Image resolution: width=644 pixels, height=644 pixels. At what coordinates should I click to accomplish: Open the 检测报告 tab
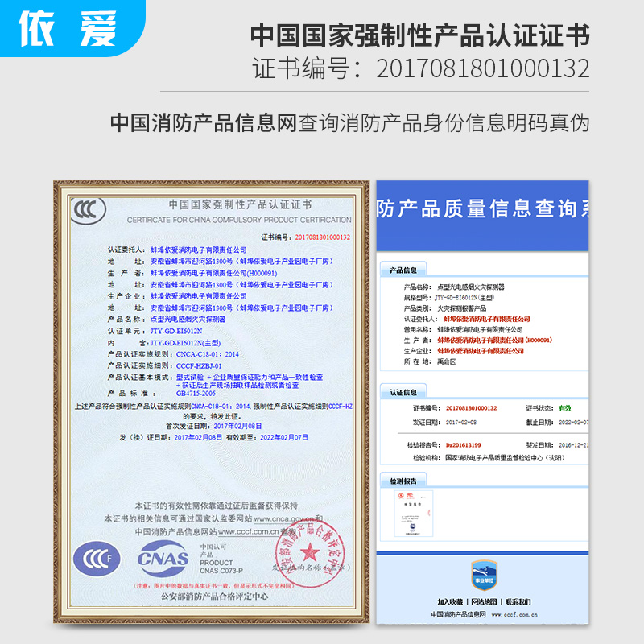click(403, 481)
